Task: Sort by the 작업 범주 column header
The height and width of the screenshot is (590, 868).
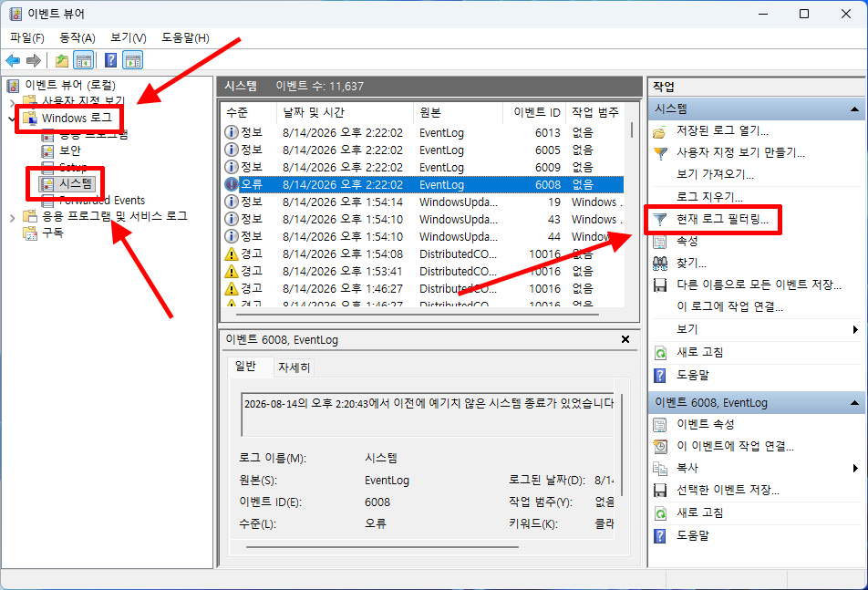Action: 596,112
